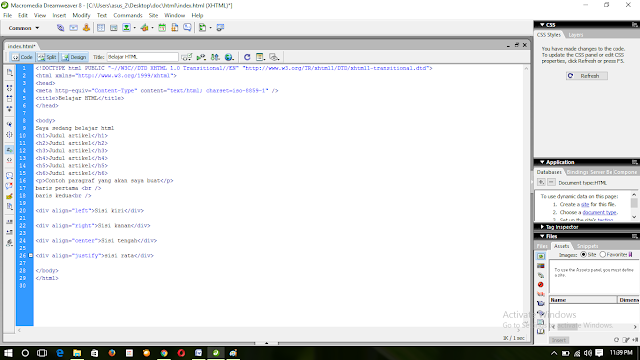
Task: Collapse the code block at line 26
Action: (x=31, y=256)
